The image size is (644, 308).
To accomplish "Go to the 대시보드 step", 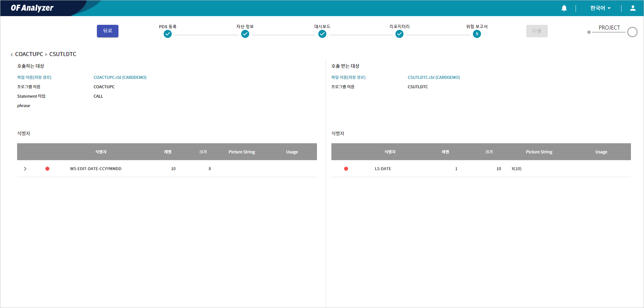I will tap(322, 34).
